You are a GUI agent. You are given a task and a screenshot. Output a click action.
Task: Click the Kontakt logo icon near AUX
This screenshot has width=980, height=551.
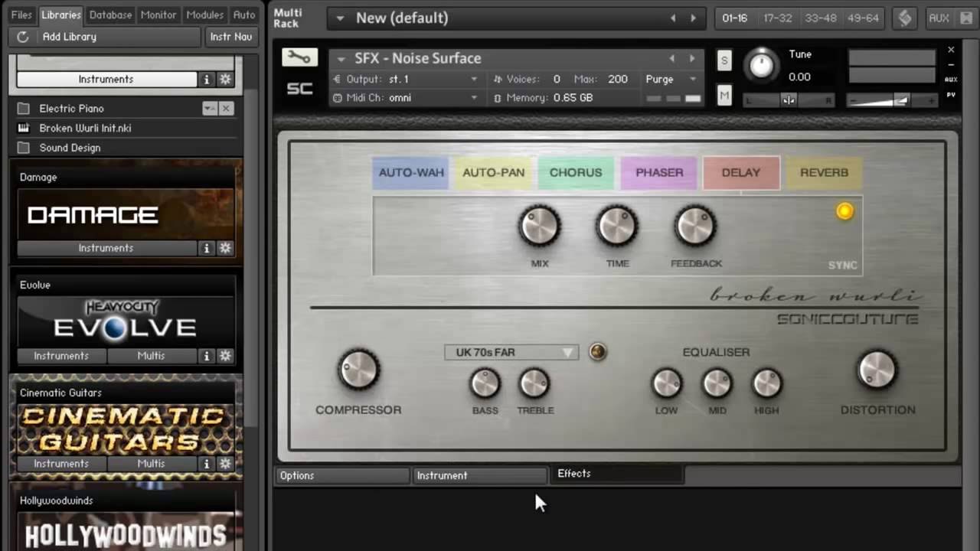click(905, 18)
